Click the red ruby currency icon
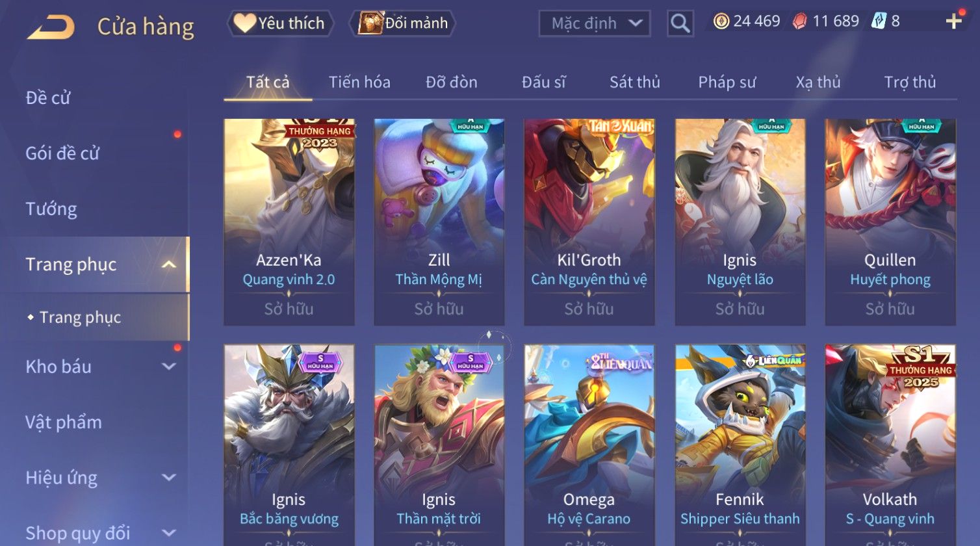 pyautogui.click(x=799, y=21)
